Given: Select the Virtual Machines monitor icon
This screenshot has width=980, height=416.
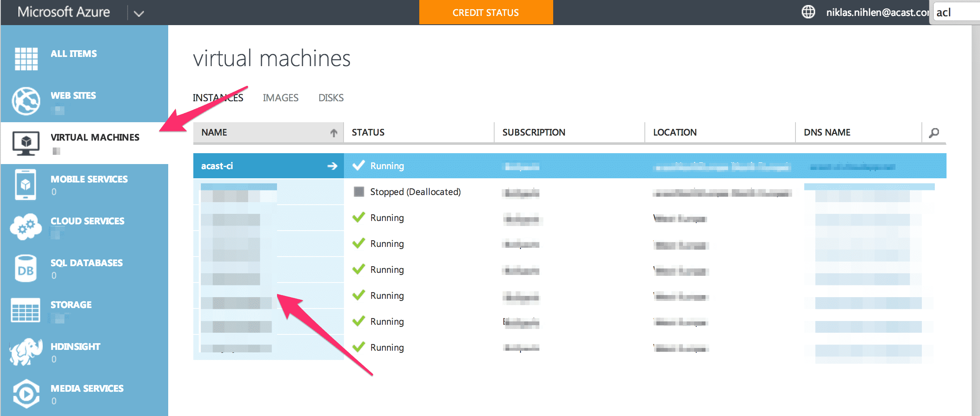Looking at the screenshot, I should (26, 143).
